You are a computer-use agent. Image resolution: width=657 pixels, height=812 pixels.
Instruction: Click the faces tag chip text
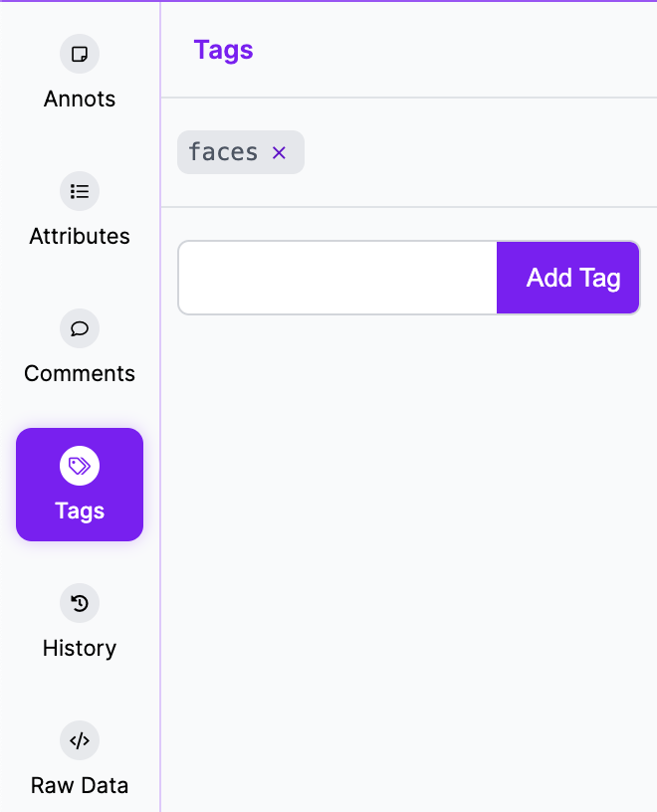click(223, 152)
